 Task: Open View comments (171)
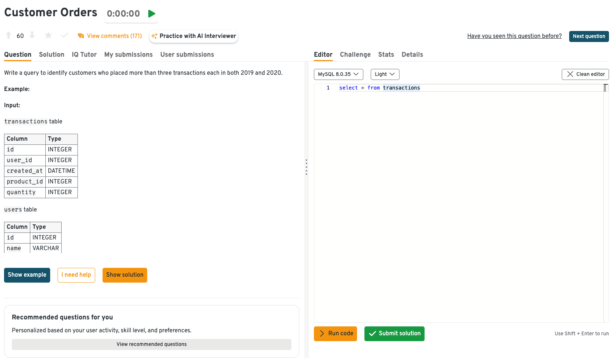pyautogui.click(x=110, y=36)
